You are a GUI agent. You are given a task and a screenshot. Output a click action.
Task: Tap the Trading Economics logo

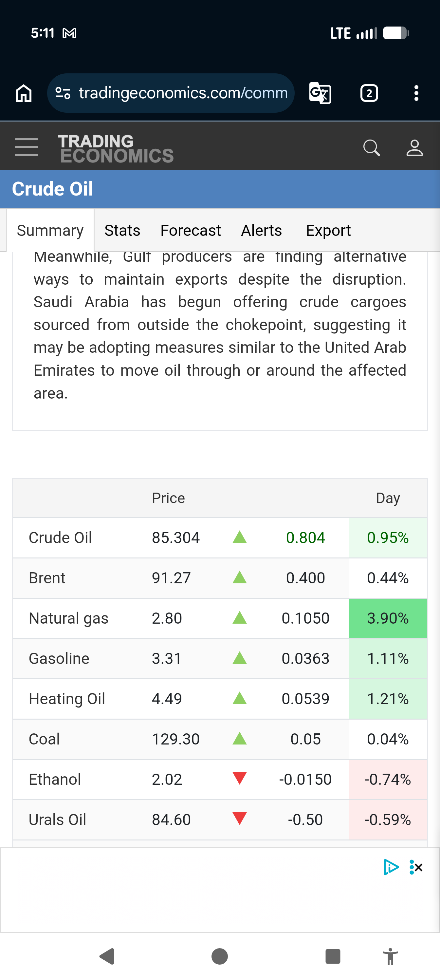tap(116, 148)
